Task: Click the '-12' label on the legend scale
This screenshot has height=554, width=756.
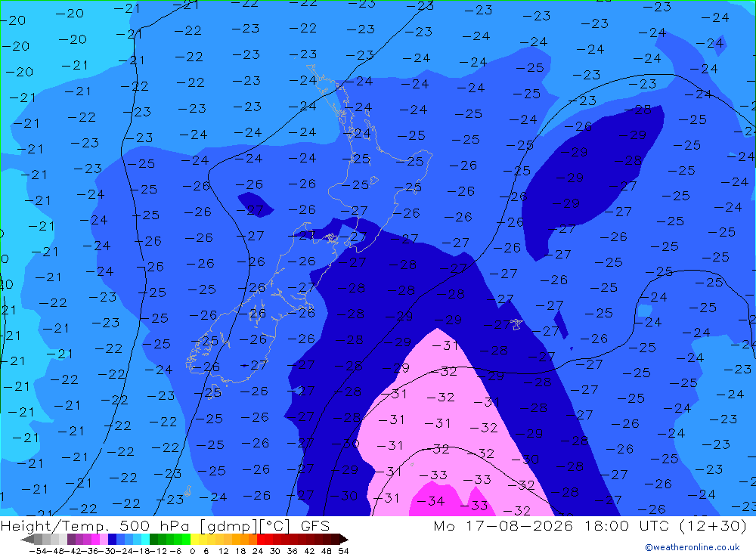Action: [159, 551]
